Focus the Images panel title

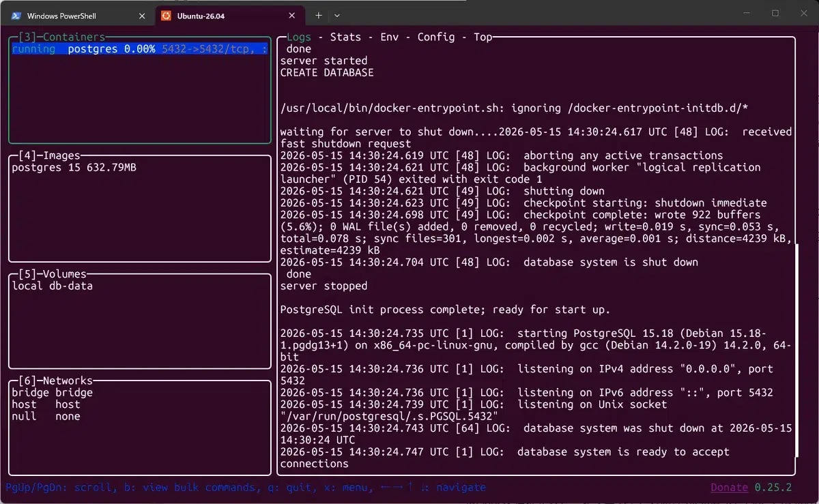click(49, 155)
